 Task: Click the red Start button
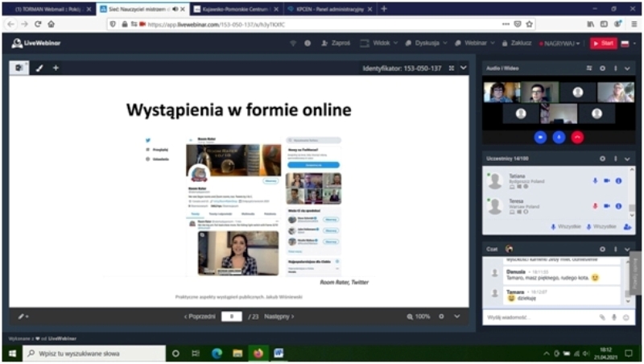pos(602,43)
